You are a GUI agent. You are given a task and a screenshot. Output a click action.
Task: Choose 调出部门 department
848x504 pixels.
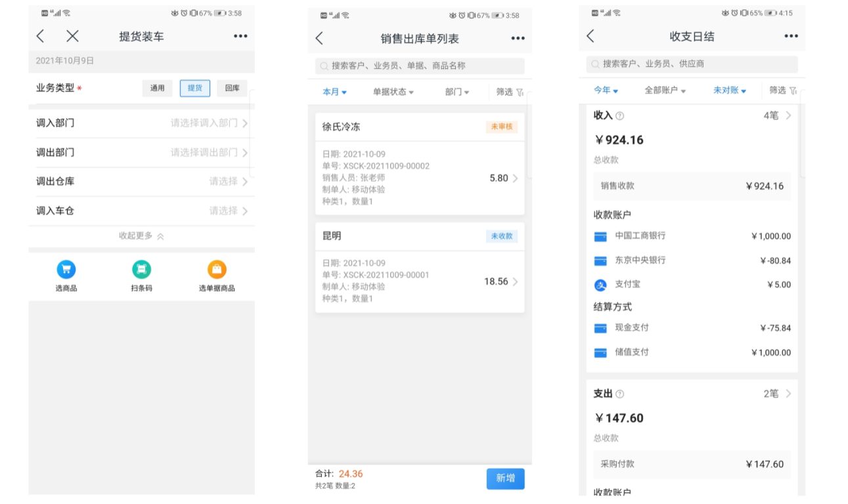[x=142, y=153]
